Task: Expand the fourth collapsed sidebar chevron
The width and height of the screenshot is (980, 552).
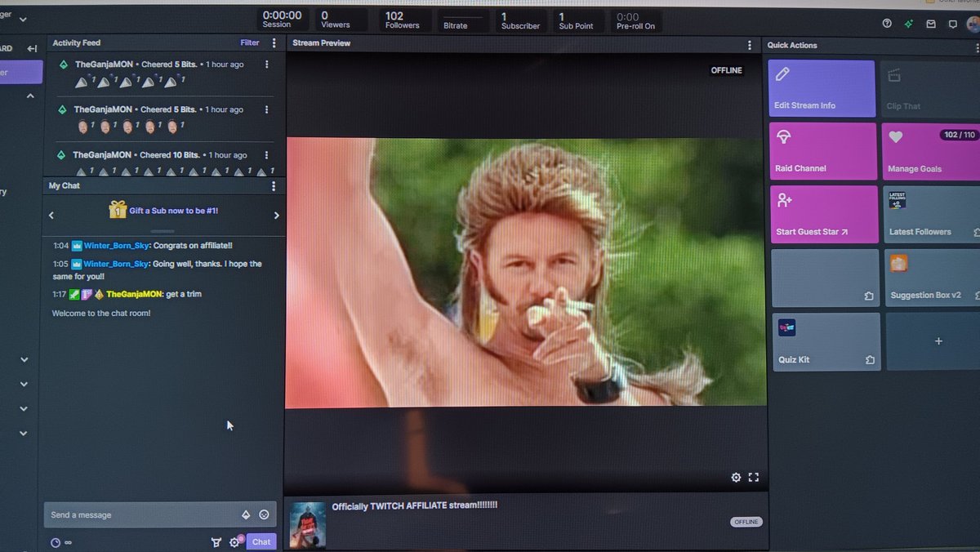Action: coord(24,433)
